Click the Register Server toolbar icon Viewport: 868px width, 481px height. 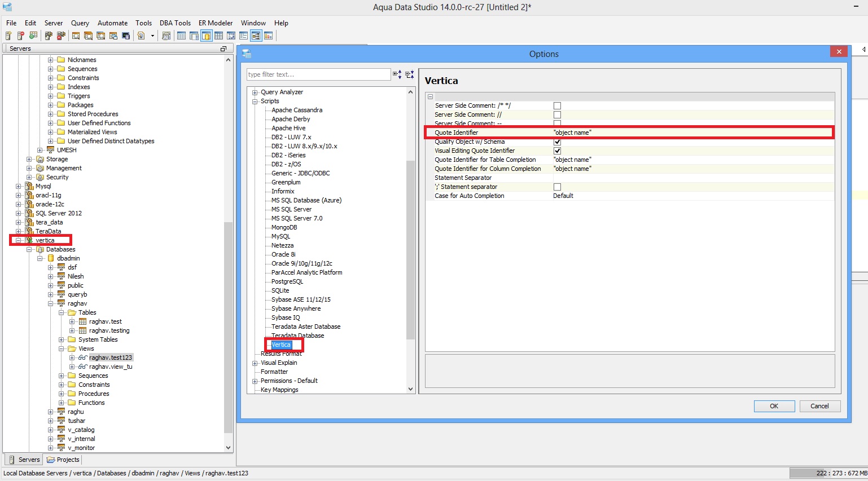[x=8, y=36]
